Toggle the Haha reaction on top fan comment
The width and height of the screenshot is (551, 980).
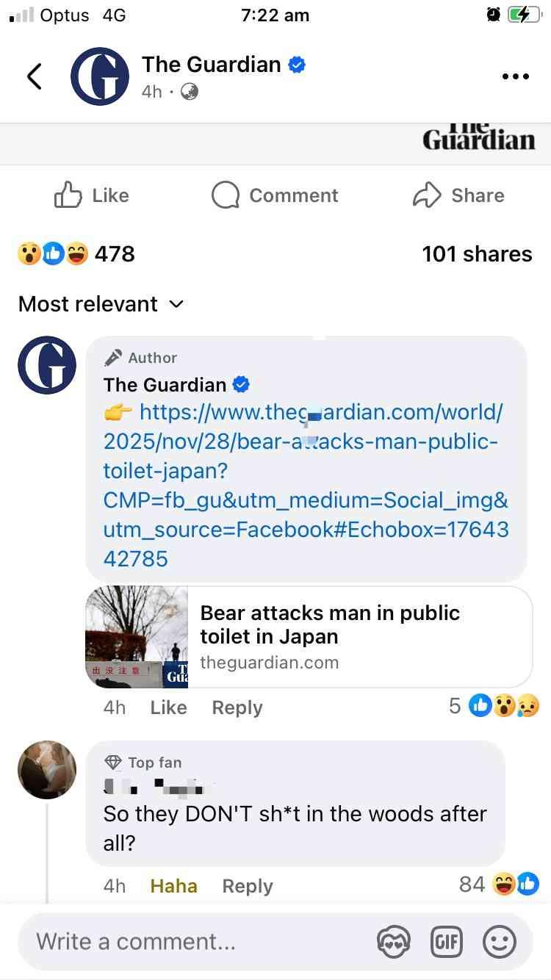173,886
